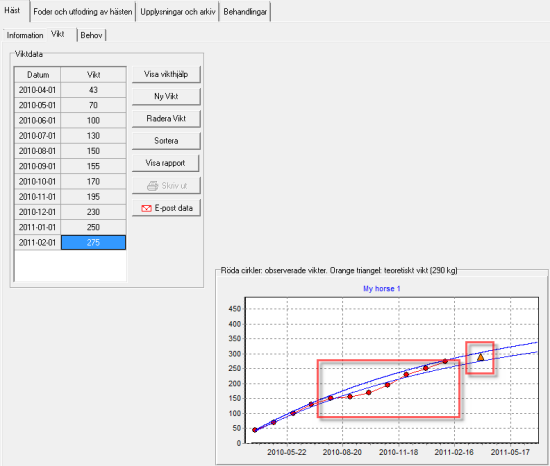The height and width of the screenshot is (466, 550).
Task: Select date cell 2010-09-01
Action: click(38, 166)
